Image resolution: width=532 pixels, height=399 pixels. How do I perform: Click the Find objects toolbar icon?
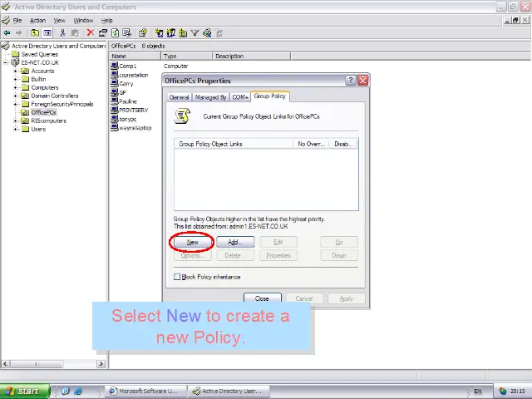tap(207, 33)
